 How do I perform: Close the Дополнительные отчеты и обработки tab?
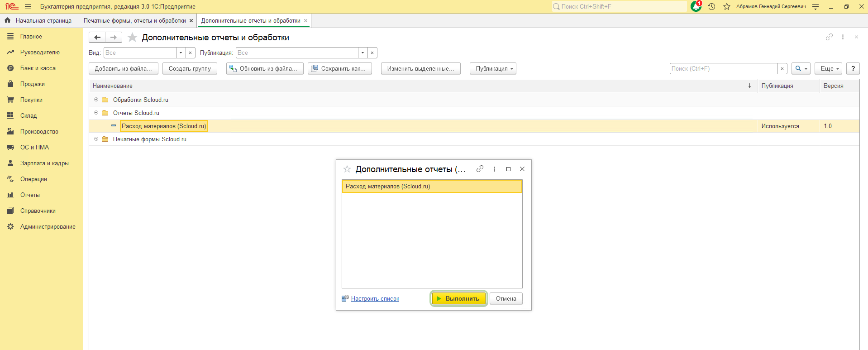point(305,21)
